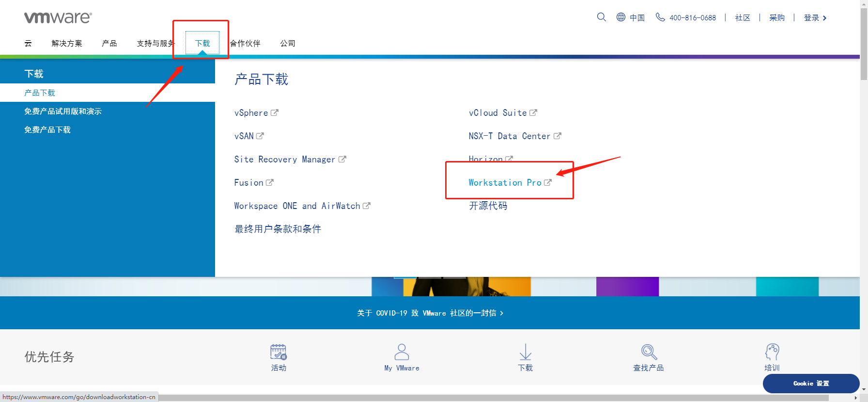Open the vCloud Suite link
The image size is (868, 402).
click(498, 113)
